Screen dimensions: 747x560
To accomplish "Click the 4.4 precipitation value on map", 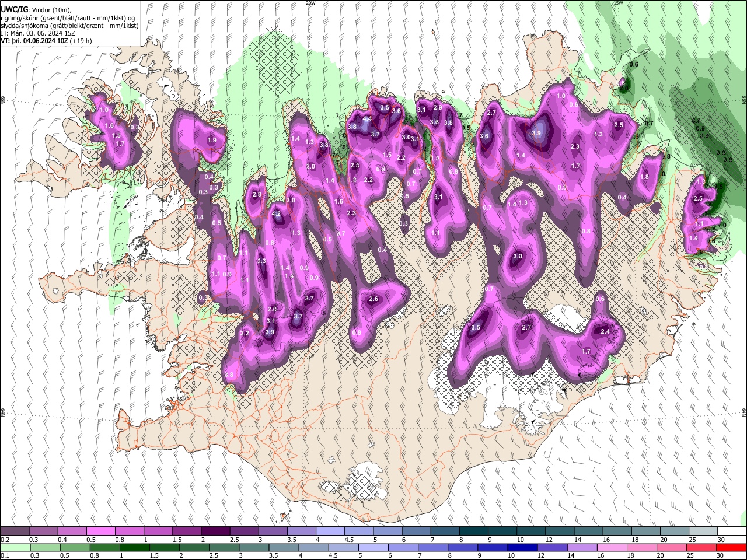I will 367,118.
